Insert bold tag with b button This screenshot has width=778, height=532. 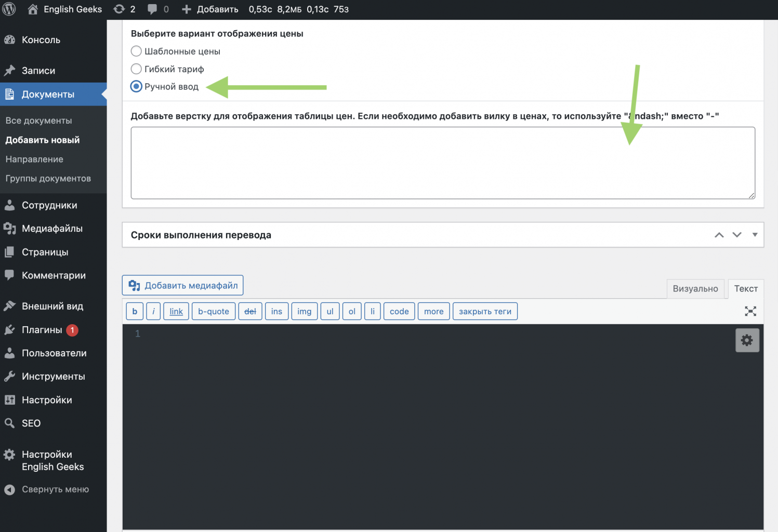pos(135,311)
